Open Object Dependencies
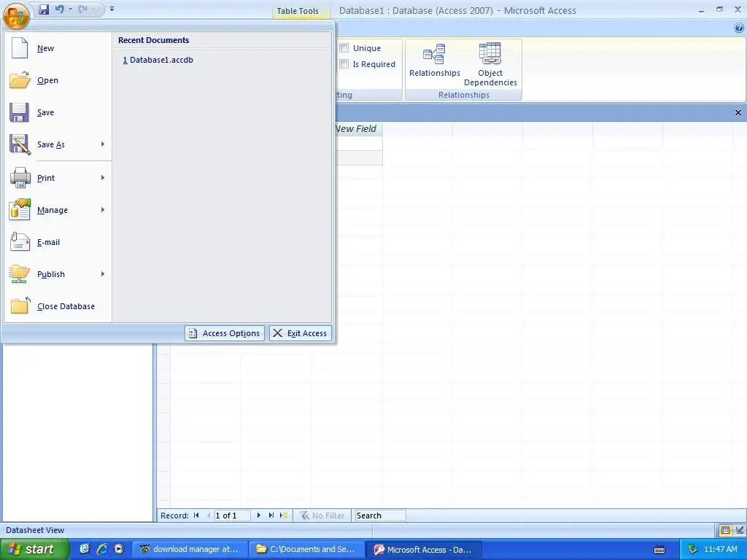Image resolution: width=747 pixels, height=560 pixels. (x=490, y=65)
